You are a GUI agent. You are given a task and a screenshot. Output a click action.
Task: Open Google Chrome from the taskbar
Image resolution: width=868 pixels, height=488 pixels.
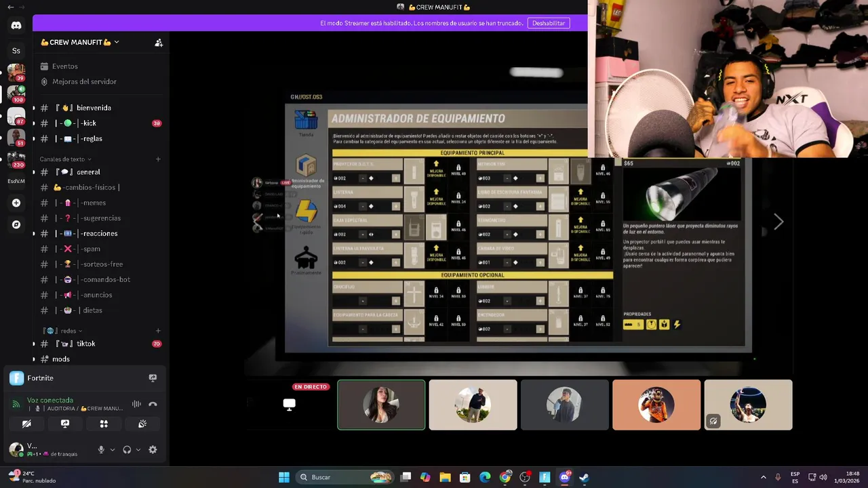tap(505, 477)
